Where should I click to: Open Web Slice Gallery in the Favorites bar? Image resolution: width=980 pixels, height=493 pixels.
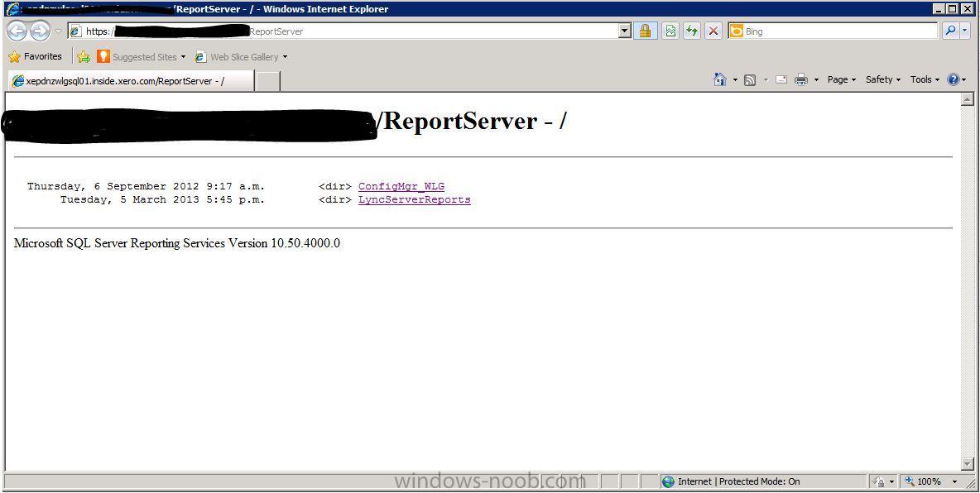pos(241,57)
